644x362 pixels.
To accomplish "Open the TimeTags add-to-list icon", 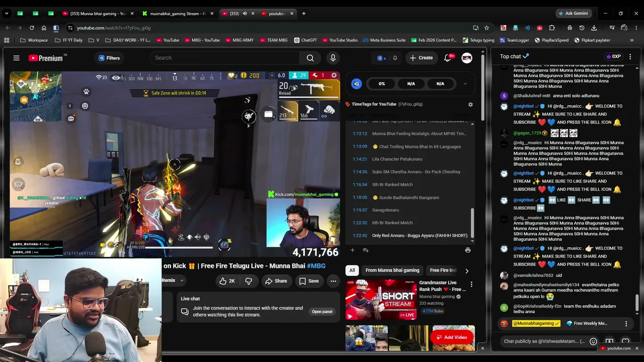I will click(366, 250).
